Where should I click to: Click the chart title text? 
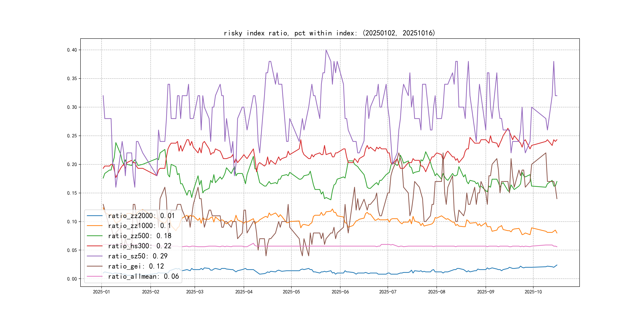(x=329, y=33)
